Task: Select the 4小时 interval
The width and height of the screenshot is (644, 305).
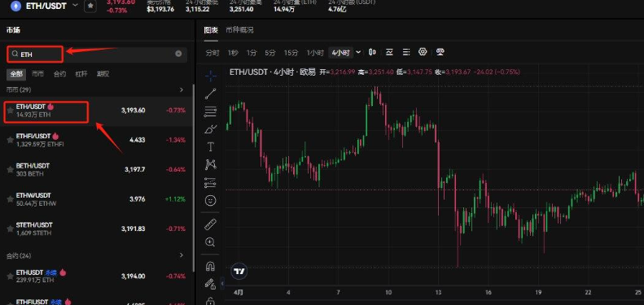Action: (x=341, y=53)
